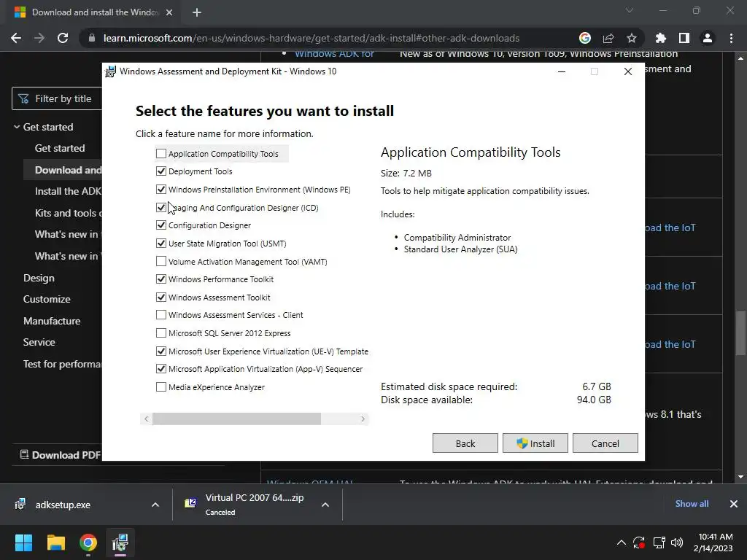Uncheck Imaging And Configuration Designer (ICD)

coord(161,207)
